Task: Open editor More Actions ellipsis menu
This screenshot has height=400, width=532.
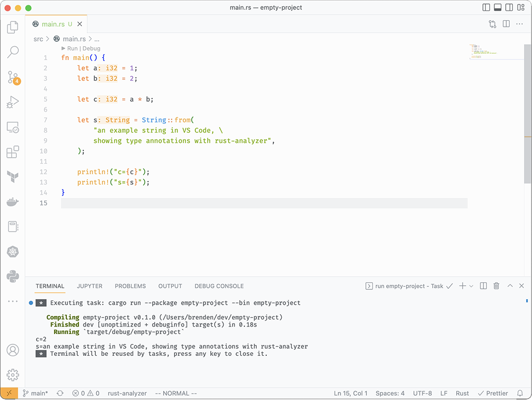Action: click(520, 24)
